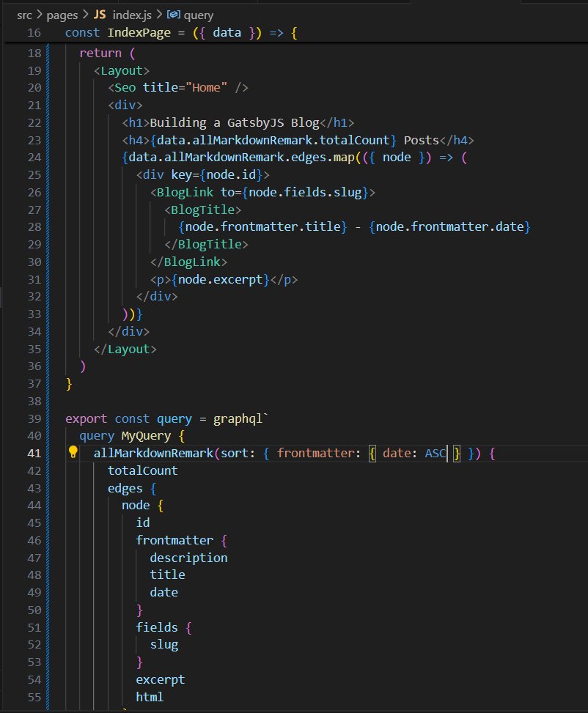Screen dimensions: 588x713
Task: Click excerpt field on line 54
Action: 161,680
